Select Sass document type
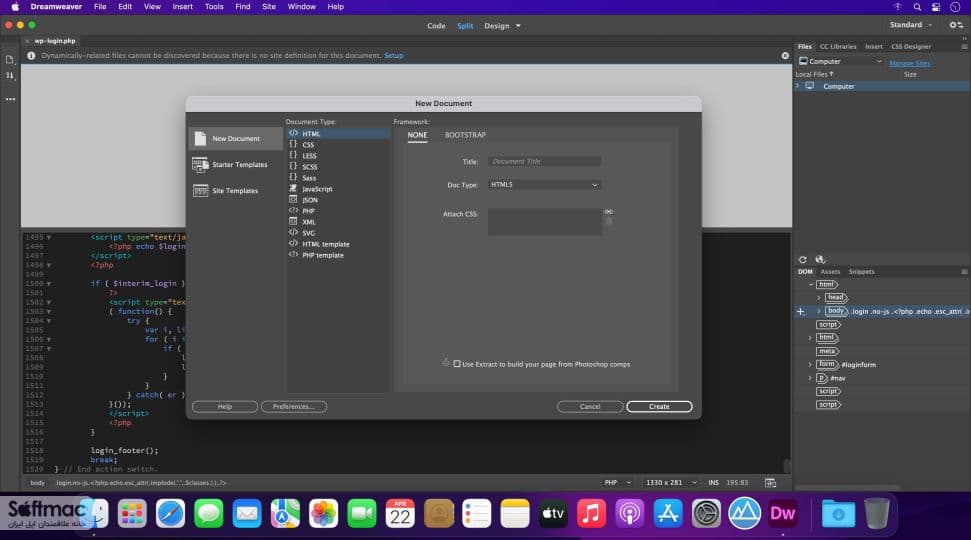Screen dimensions: 971x540 [x=337, y=178]
